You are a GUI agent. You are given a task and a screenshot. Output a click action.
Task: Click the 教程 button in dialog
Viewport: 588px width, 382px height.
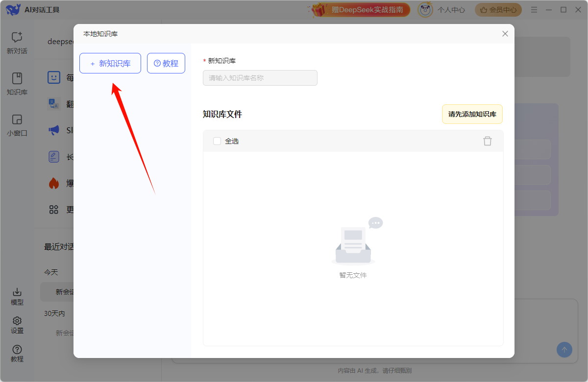click(166, 63)
